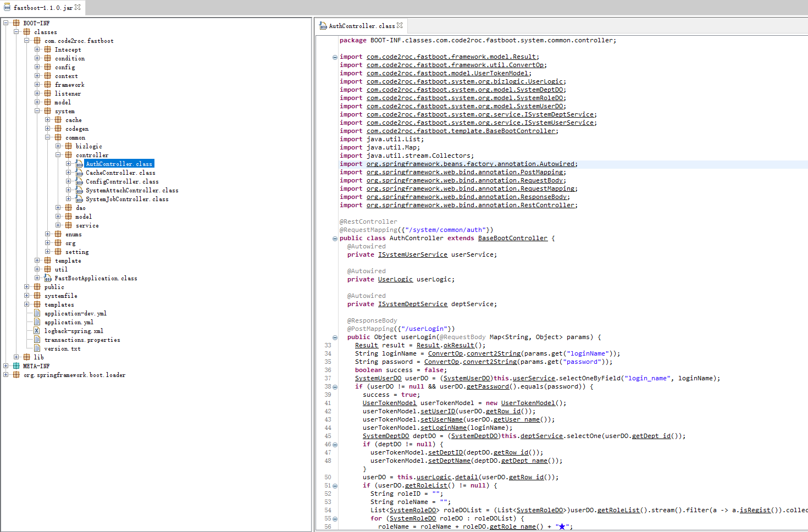Viewport: 808px width, 532px height.
Task: Collapse the com.code2roc.fastboot node
Action: [26, 41]
